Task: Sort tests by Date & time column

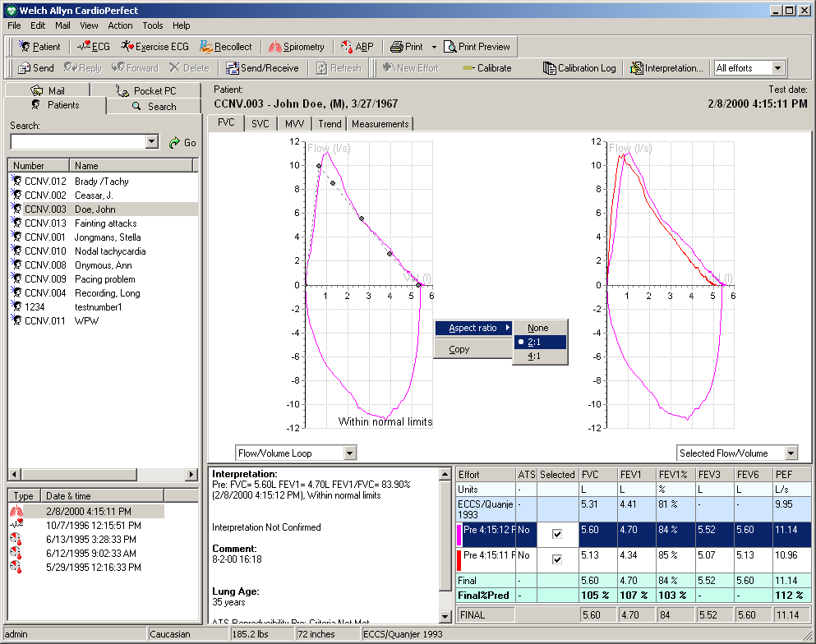Action: [x=102, y=496]
